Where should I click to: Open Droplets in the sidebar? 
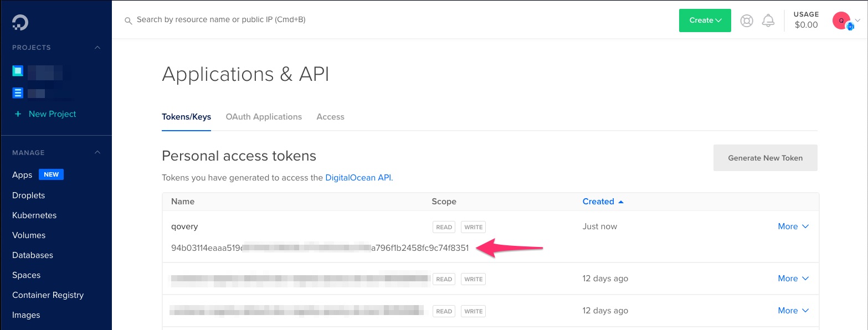[29, 195]
